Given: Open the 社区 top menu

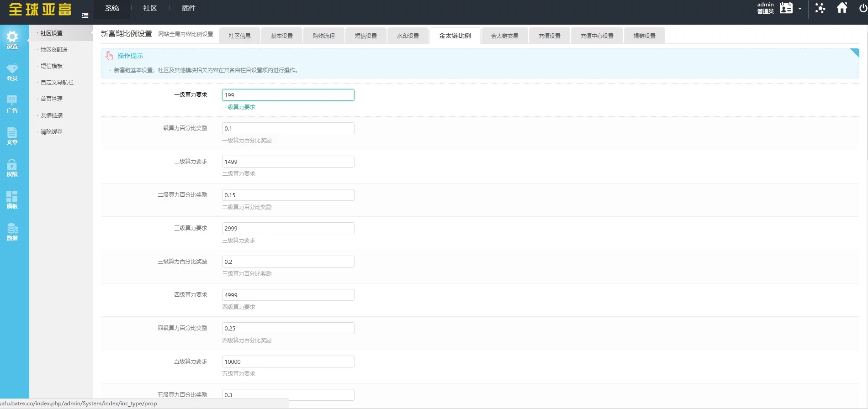Looking at the screenshot, I should coord(150,8).
